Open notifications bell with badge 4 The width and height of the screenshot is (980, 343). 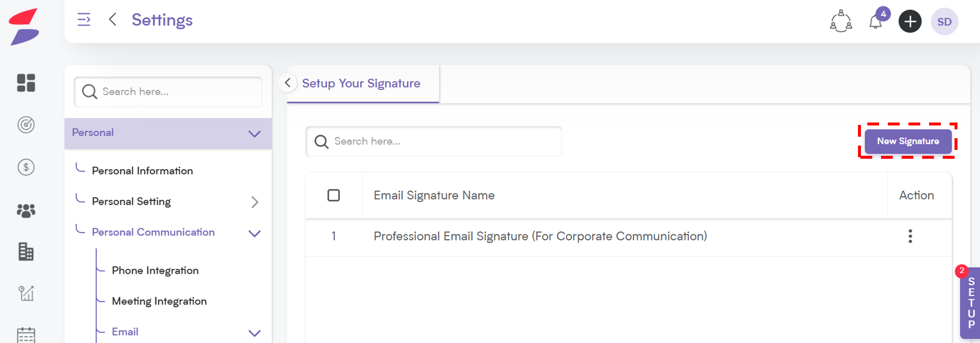pos(876,22)
